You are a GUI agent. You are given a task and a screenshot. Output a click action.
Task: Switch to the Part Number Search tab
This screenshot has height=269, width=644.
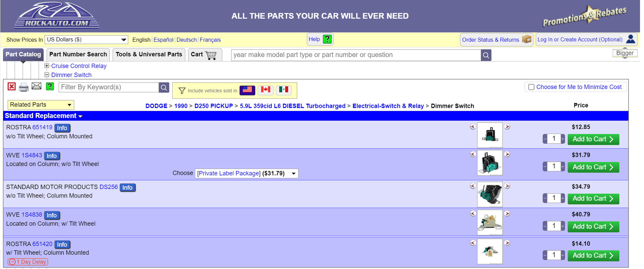[x=78, y=54]
